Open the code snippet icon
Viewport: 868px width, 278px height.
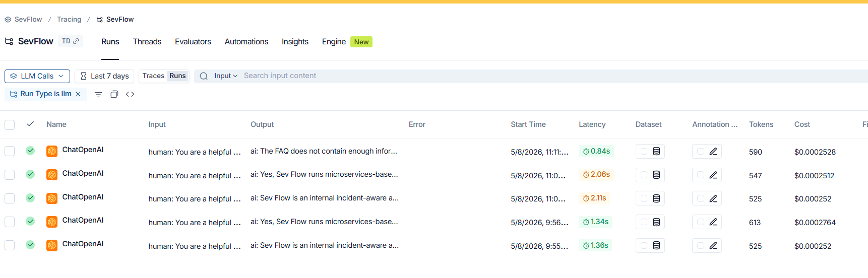point(130,94)
